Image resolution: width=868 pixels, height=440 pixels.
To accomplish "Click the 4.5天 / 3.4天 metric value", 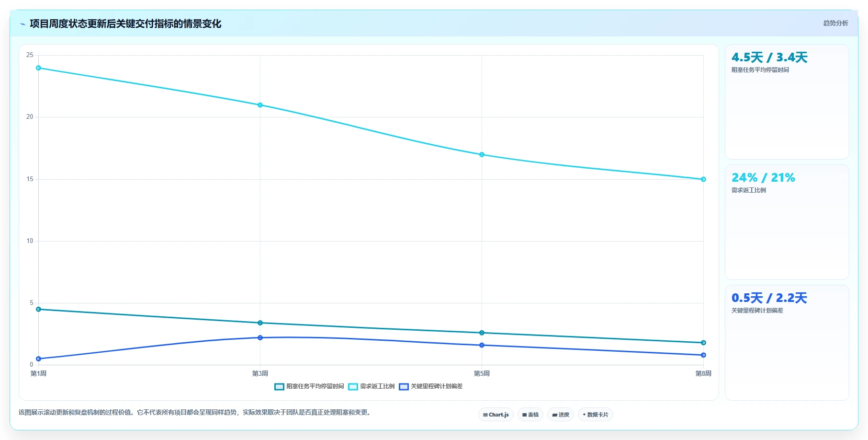I will point(769,58).
